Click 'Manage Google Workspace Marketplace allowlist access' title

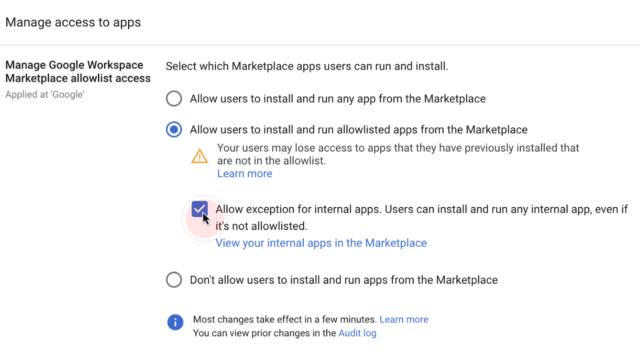point(78,71)
